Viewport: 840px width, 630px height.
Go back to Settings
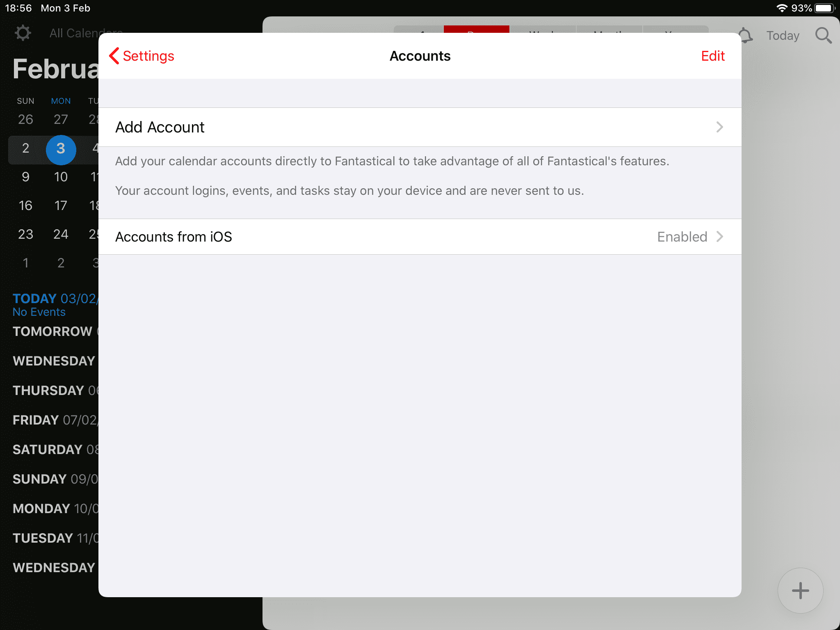(x=142, y=56)
